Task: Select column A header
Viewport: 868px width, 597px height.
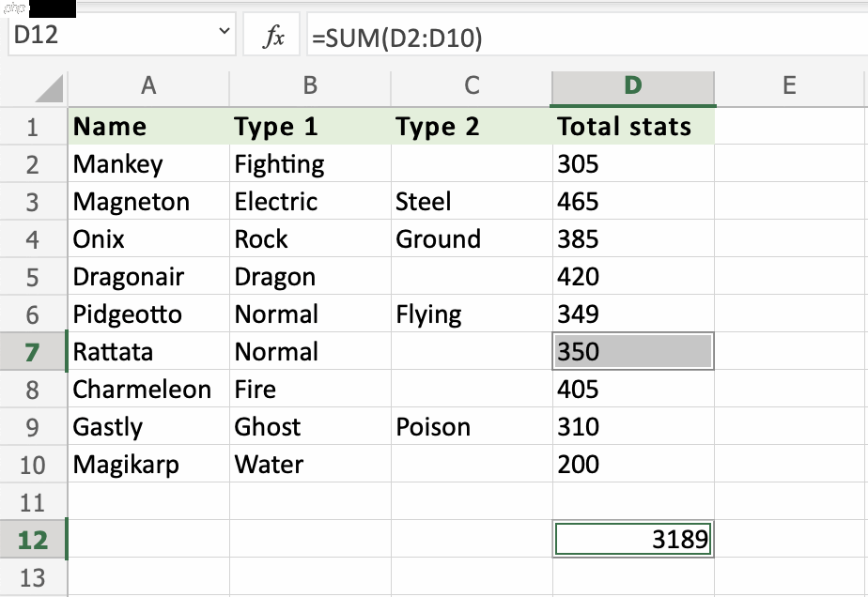Action: (x=148, y=87)
